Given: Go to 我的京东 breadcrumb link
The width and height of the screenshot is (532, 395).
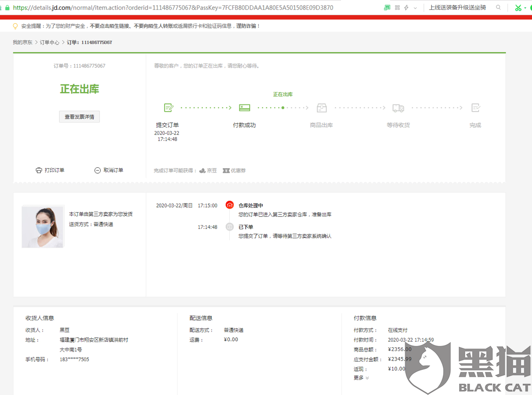Looking at the screenshot, I should 23,43.
